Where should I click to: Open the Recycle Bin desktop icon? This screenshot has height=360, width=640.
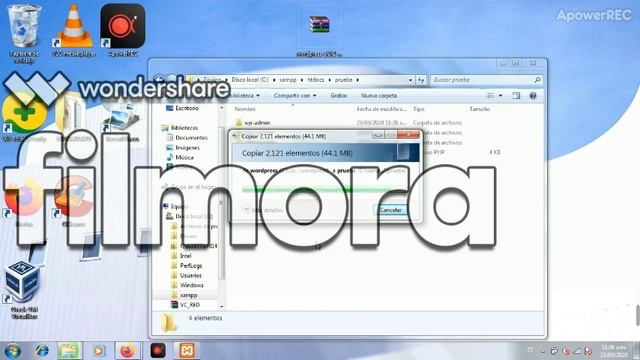pos(24,33)
